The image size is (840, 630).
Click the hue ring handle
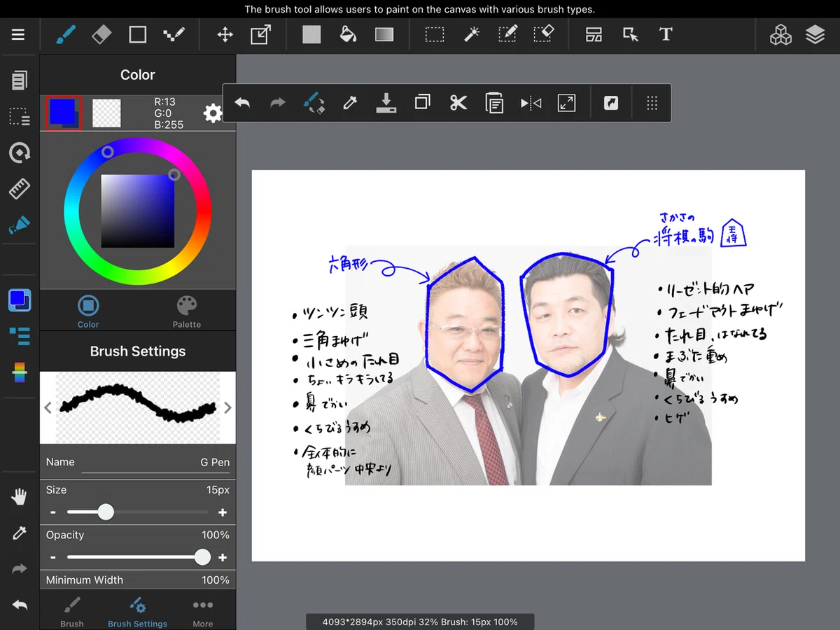click(x=108, y=152)
